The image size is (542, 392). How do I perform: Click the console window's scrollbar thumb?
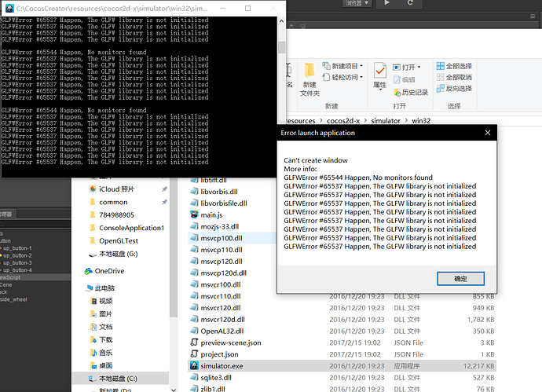281,47
